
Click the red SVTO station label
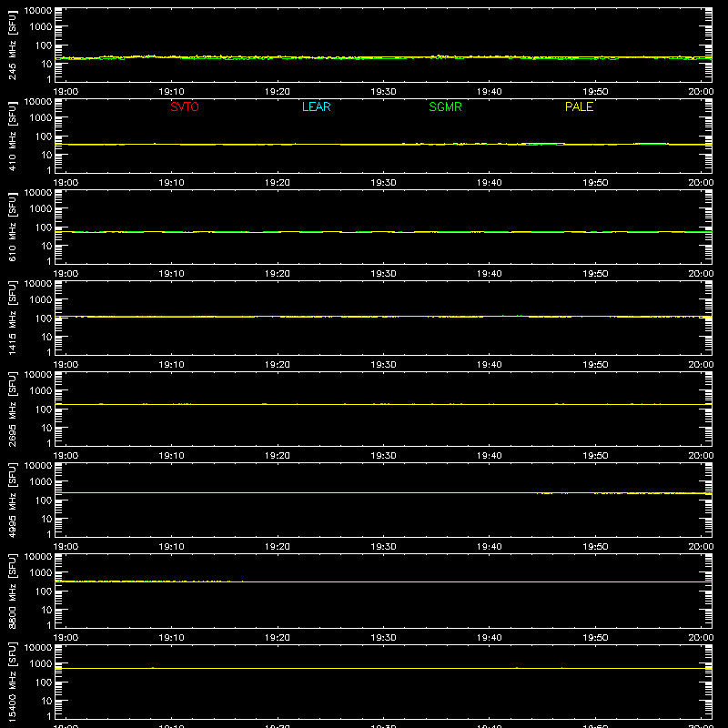coord(185,106)
